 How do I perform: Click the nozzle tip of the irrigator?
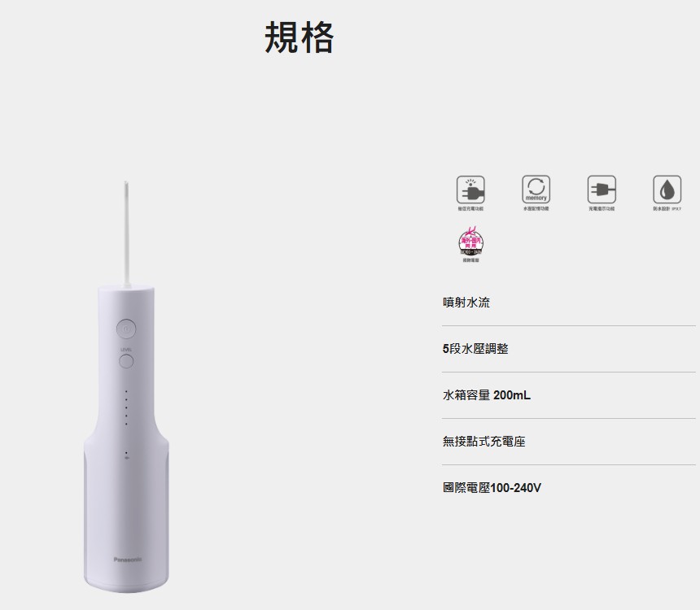(126, 185)
